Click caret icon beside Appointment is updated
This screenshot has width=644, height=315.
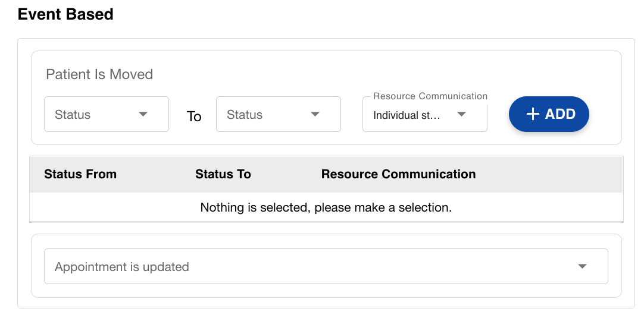click(x=583, y=266)
